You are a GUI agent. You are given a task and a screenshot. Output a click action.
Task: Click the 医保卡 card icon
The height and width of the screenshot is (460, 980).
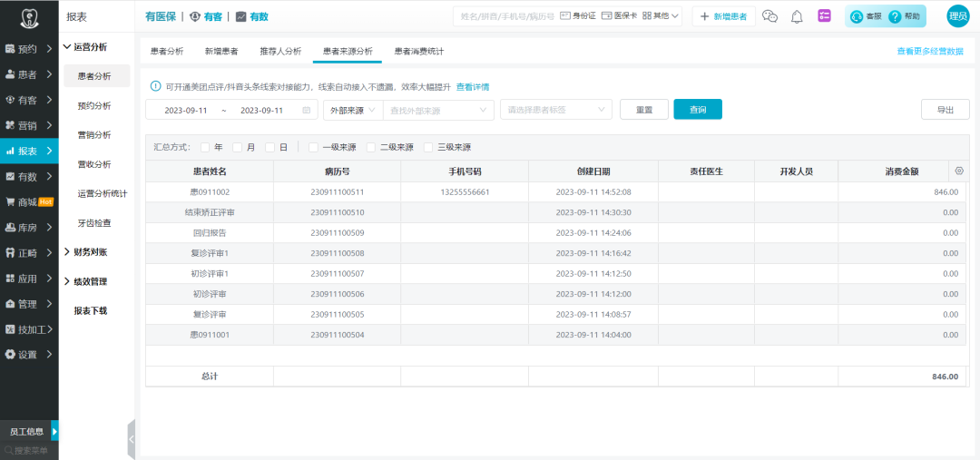pos(606,16)
